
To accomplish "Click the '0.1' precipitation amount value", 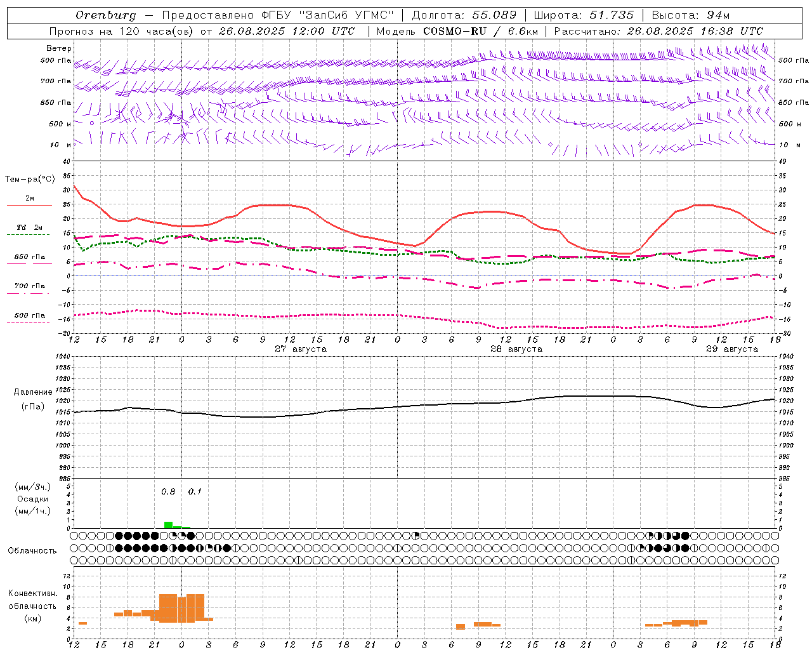I will click(x=195, y=492).
